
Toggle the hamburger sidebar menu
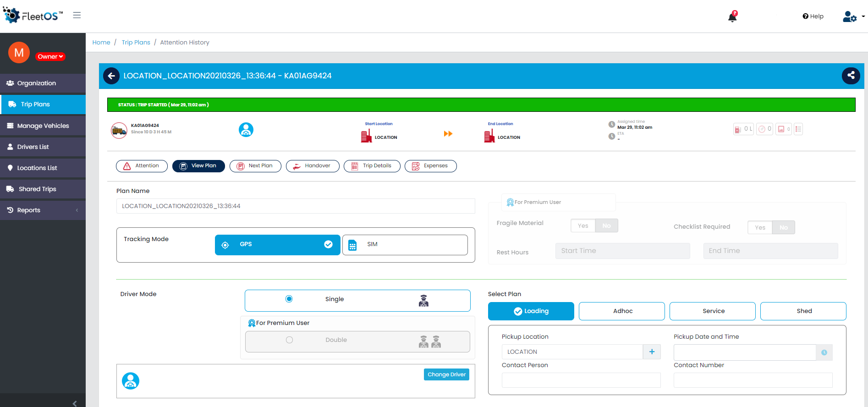(x=77, y=16)
